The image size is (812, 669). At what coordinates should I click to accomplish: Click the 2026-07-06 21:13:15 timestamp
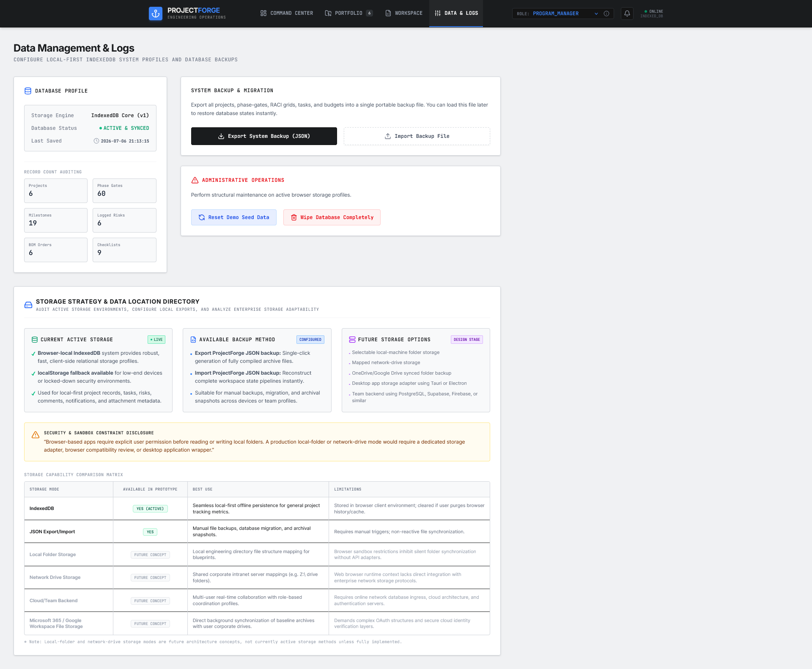pyautogui.click(x=125, y=141)
